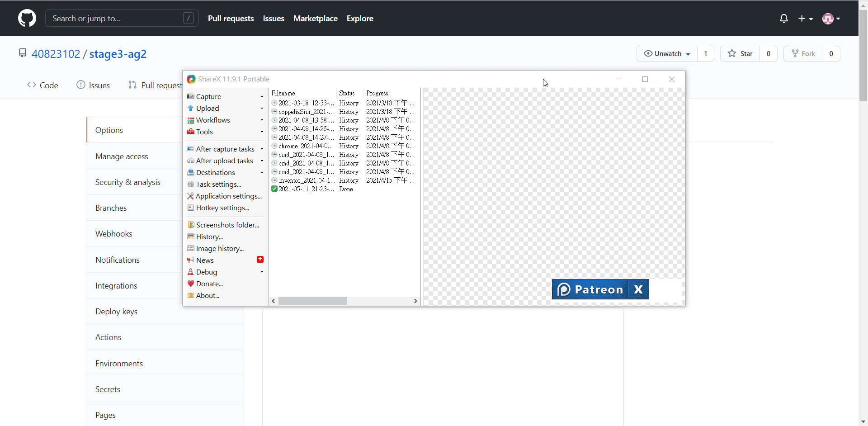Click the News megaphone icon
Viewport: 868px width, 426px height.
191,260
